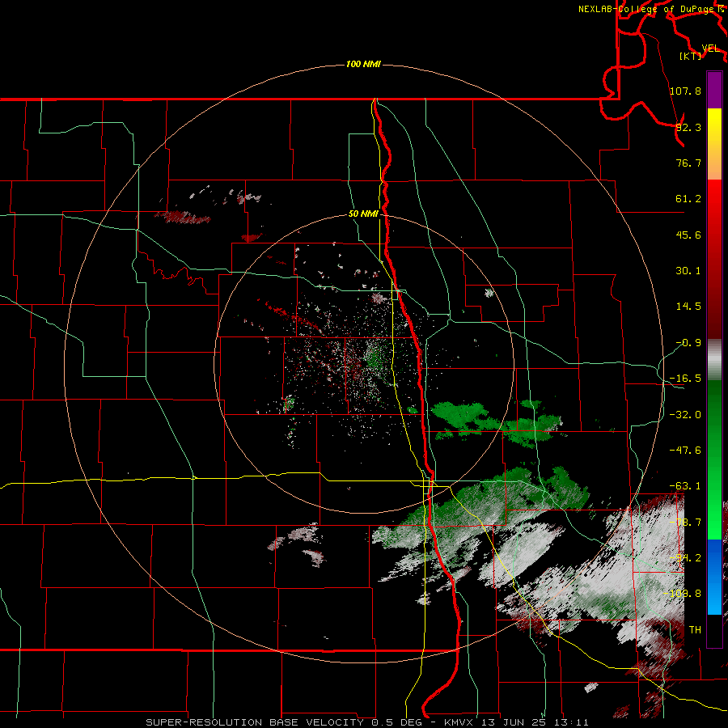Screen dimensions: 728x728
Task: Pick the gray segment of the color bar
Action: pos(714,360)
